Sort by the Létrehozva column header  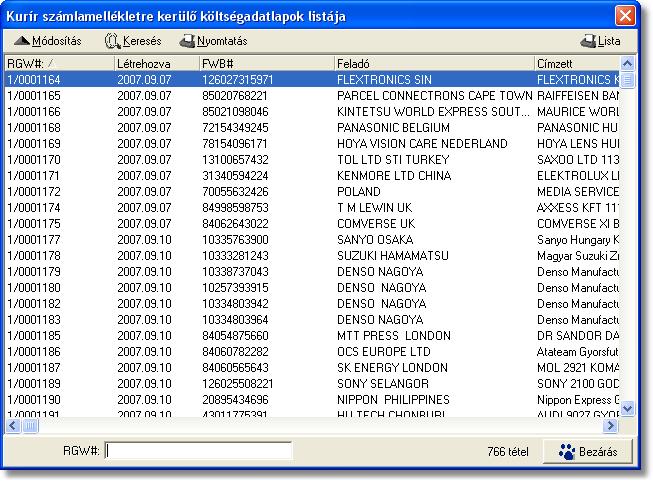[157, 63]
